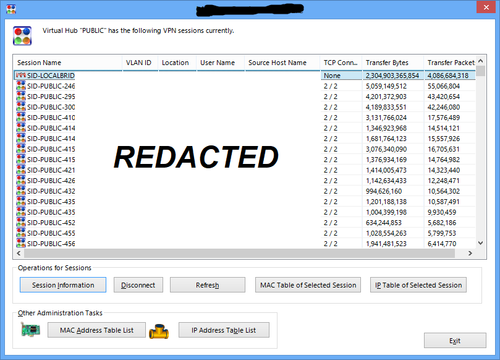Click the virtual hub icon in the header
Viewport: 500px width, 360px height.
[22, 36]
